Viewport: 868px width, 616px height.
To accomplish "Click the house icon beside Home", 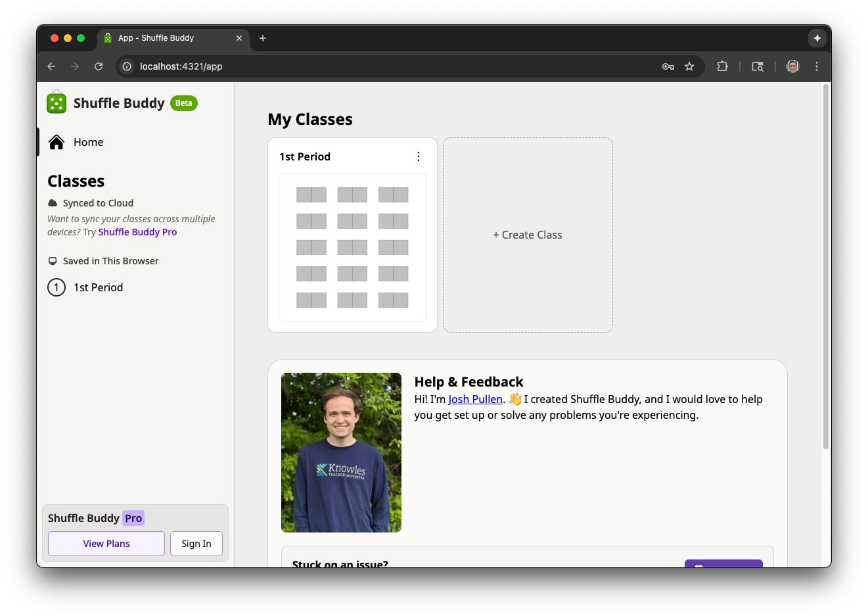I will pyautogui.click(x=57, y=142).
